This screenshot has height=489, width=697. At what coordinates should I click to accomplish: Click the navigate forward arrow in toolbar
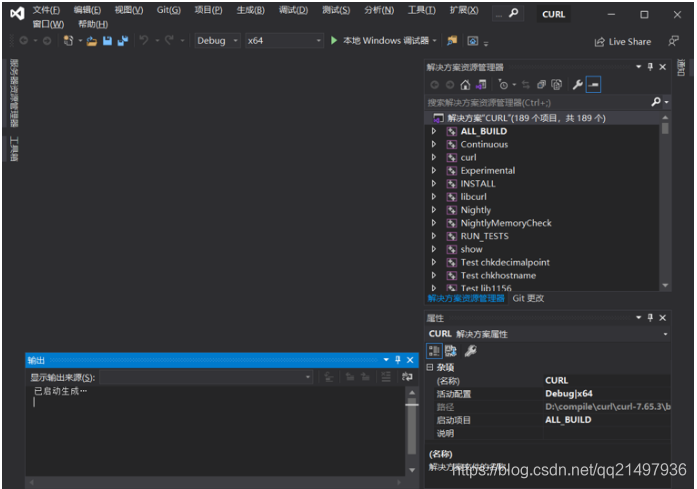(47, 41)
